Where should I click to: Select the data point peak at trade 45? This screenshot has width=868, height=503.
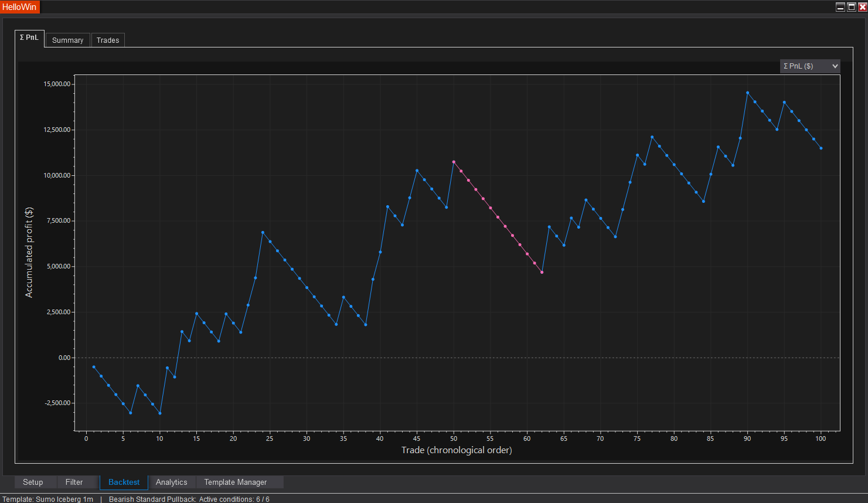coord(417,171)
